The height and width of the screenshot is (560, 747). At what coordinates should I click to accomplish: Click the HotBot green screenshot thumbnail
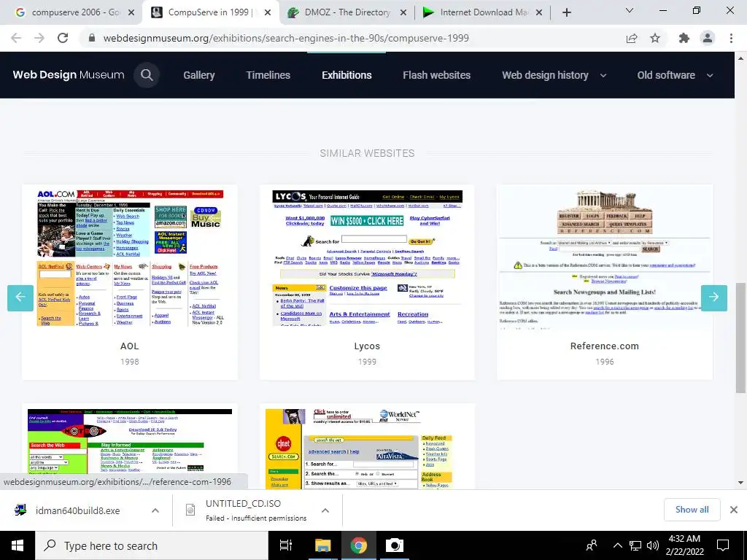point(130,441)
